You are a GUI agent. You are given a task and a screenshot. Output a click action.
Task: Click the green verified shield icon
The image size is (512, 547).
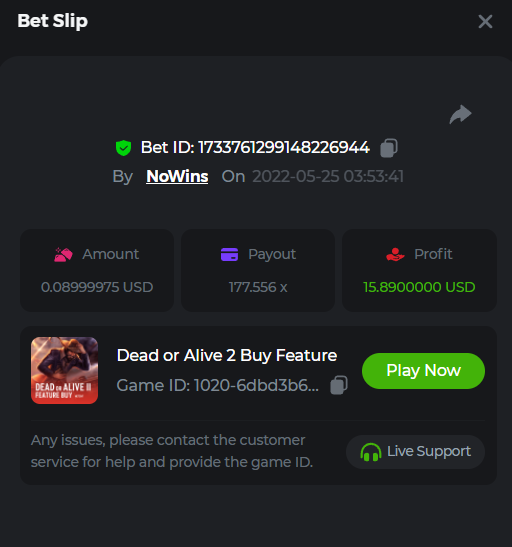click(123, 148)
